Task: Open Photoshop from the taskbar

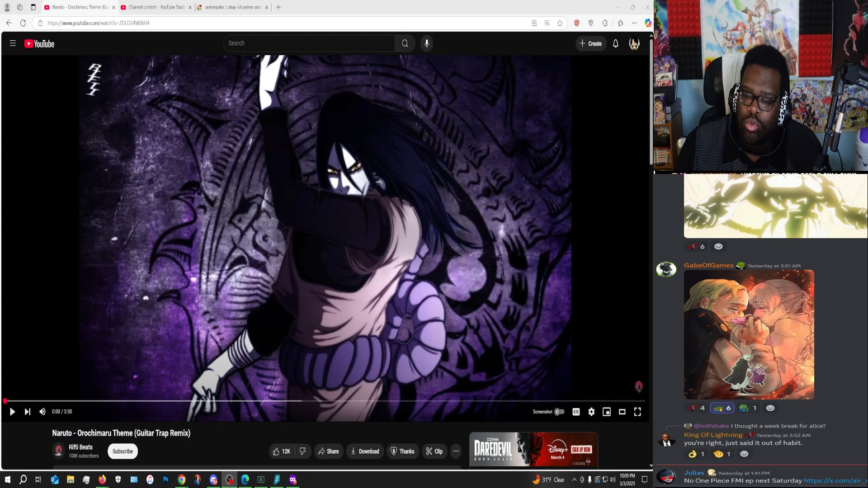Action: (166, 479)
